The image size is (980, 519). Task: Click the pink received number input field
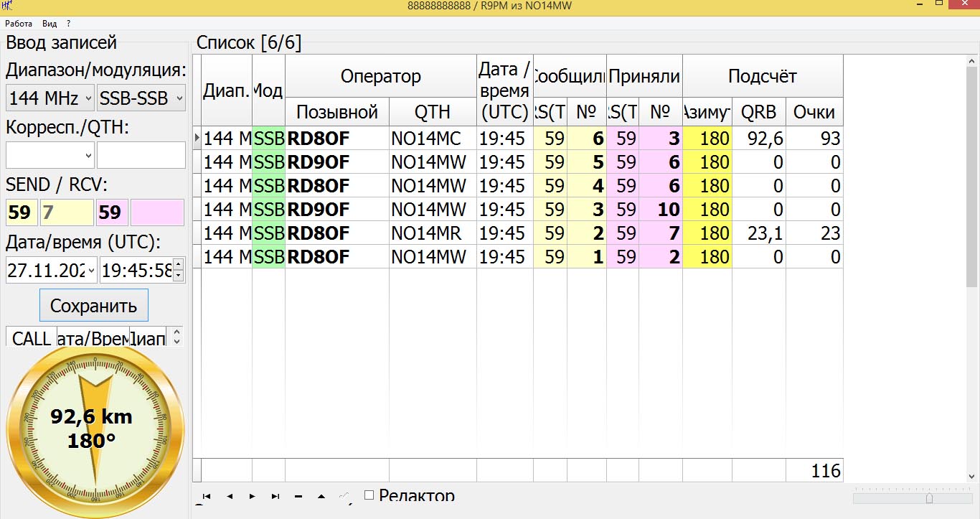pyautogui.click(x=157, y=212)
